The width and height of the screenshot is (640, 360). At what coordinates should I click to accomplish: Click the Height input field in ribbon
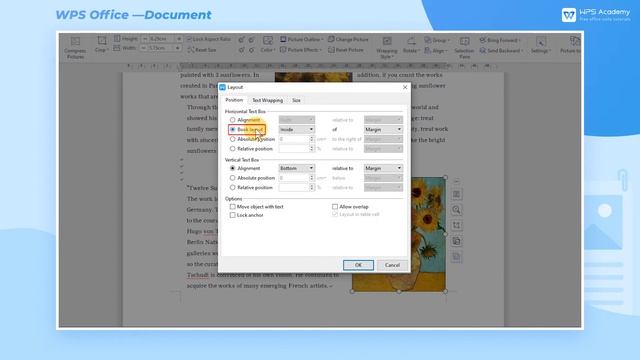[161, 39]
